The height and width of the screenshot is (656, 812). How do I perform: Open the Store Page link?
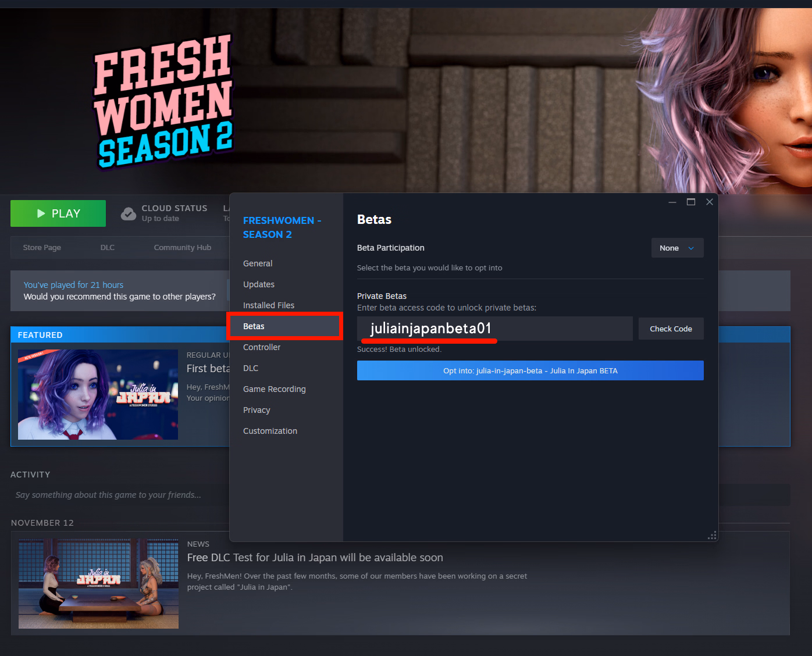(x=42, y=247)
